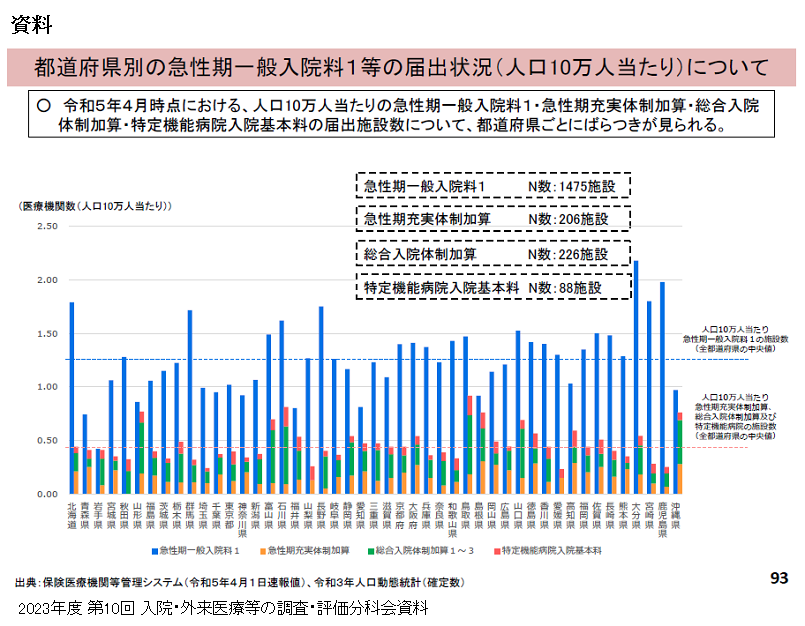Click the 出典 source citation line
Image resolution: width=805 pixels, height=626 pixels.
pyautogui.click(x=240, y=582)
